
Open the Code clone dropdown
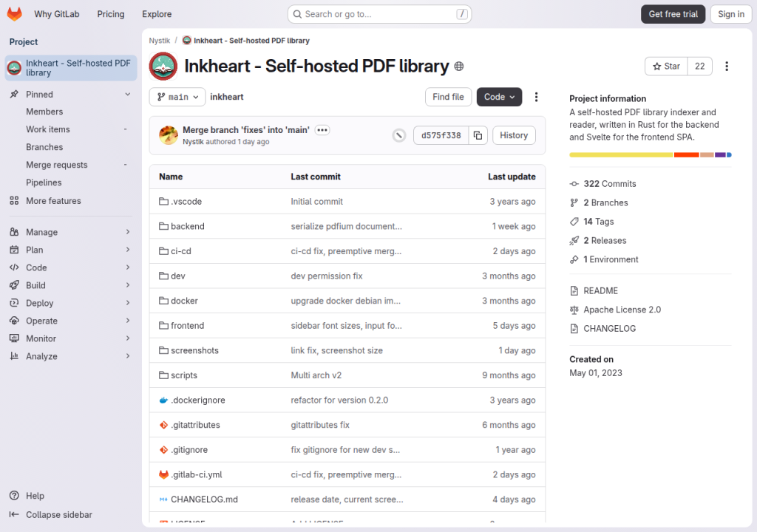pos(499,97)
